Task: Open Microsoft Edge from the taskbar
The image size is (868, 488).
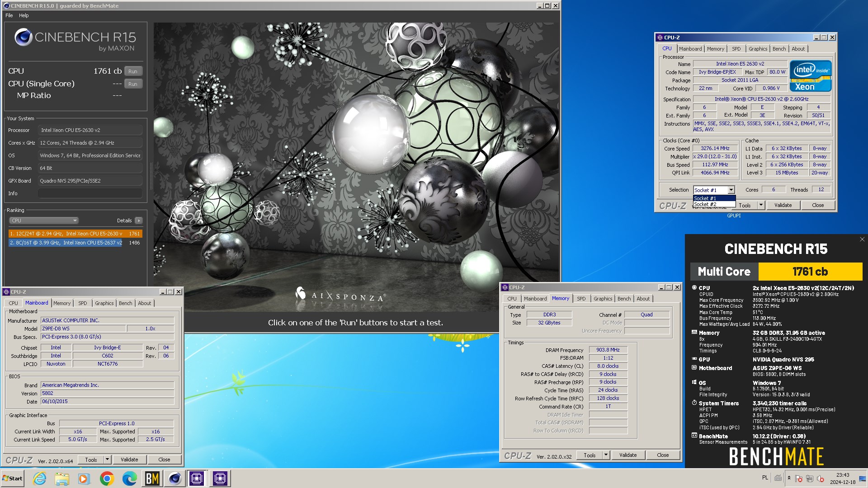Action: point(129,479)
